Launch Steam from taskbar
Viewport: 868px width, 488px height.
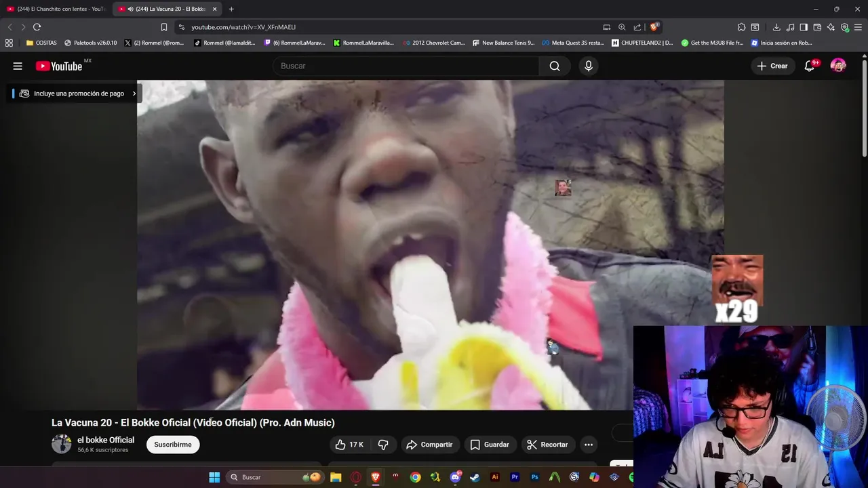click(x=475, y=477)
